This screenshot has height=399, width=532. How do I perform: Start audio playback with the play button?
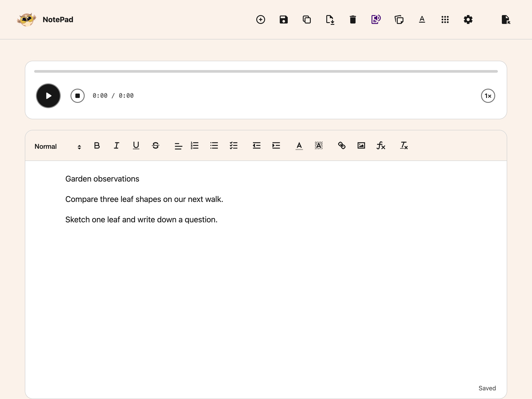pos(48,96)
